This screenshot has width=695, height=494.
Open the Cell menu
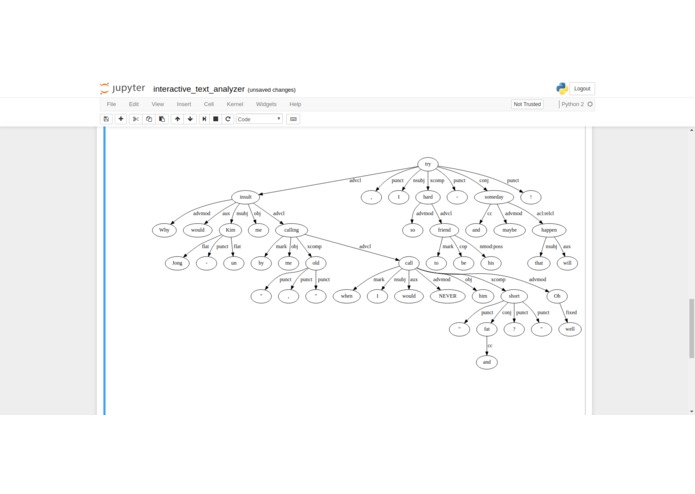tap(209, 104)
